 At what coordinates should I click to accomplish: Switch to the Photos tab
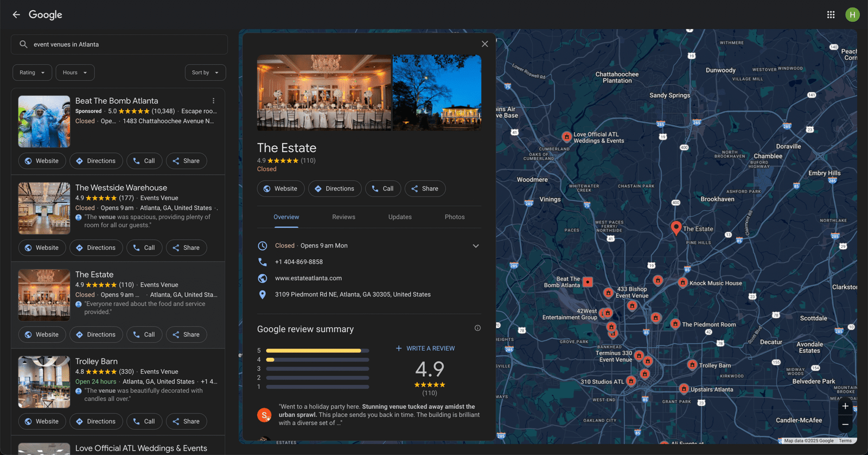point(455,217)
